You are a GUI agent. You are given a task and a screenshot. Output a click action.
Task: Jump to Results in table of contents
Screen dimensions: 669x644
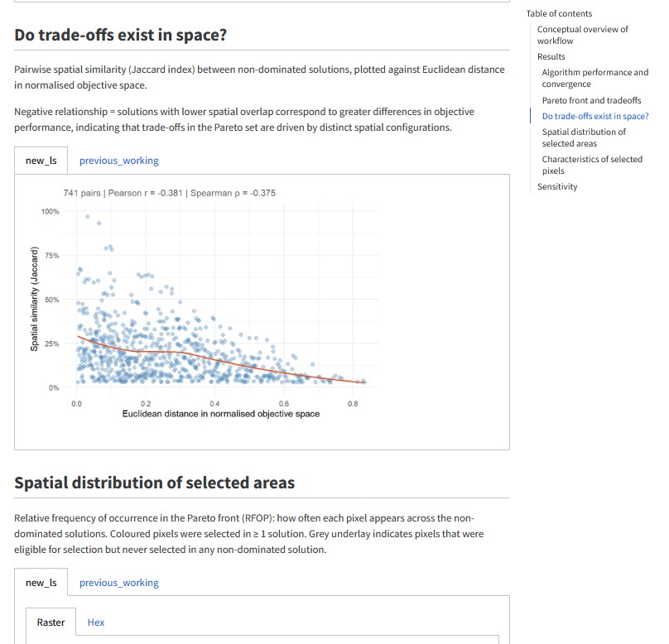click(551, 57)
